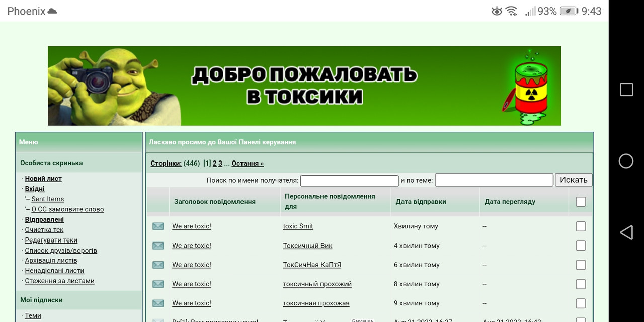Click the Хвилину тому date cell
Image resolution: width=644 pixels, height=322 pixels.
coord(416,226)
